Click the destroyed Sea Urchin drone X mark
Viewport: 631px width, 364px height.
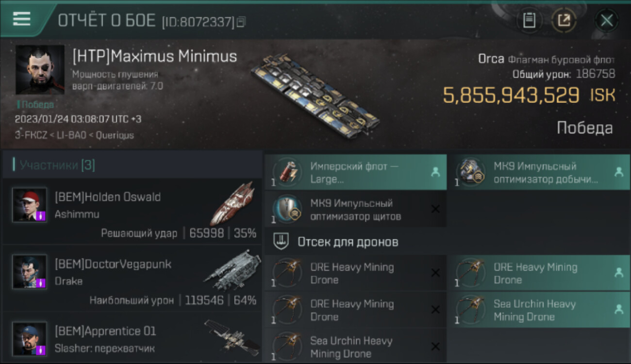point(435,347)
